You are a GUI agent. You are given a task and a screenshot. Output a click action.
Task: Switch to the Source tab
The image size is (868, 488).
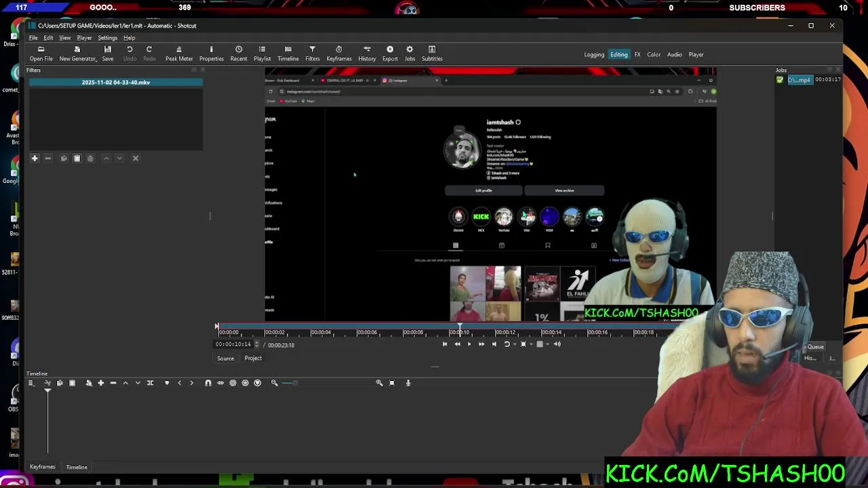(x=225, y=359)
